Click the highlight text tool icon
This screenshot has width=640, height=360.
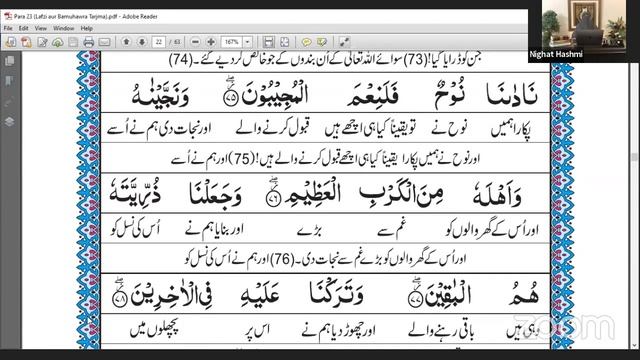point(322,42)
